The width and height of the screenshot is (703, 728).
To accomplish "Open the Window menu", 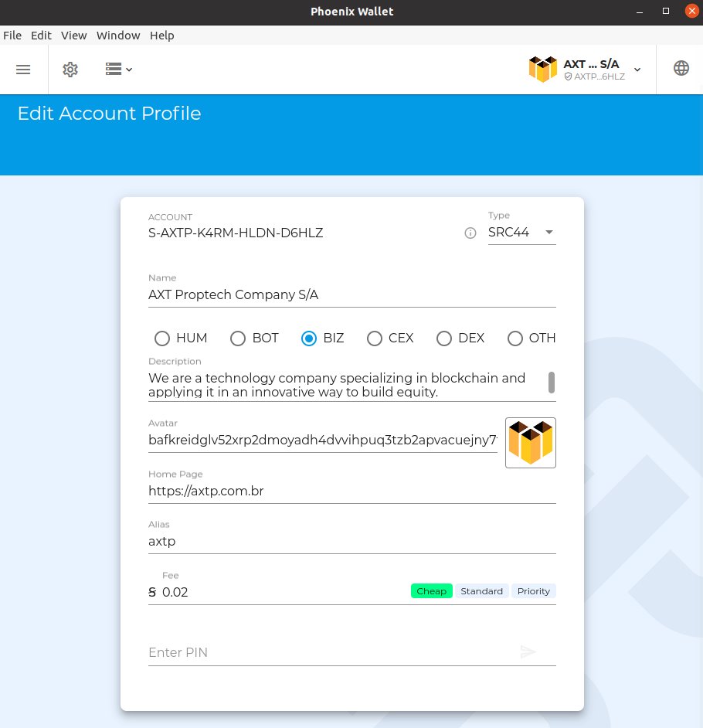I will [118, 36].
